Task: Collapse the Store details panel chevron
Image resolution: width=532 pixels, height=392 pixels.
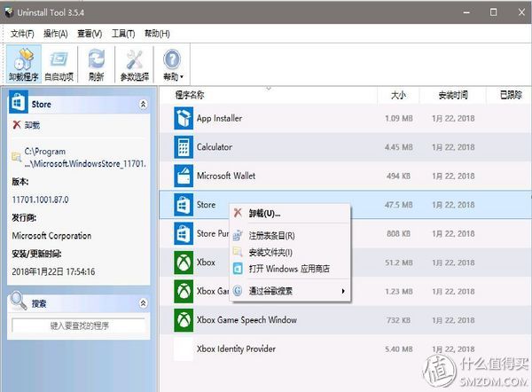Action: (x=143, y=104)
